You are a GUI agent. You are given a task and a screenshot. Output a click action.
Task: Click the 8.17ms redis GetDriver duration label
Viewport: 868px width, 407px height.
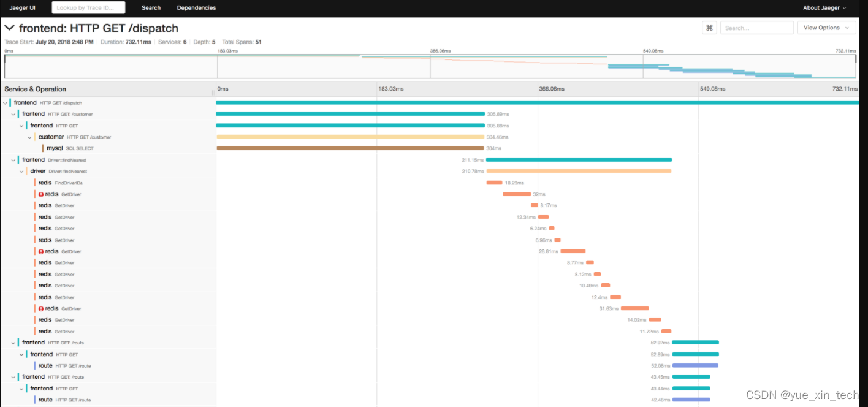click(x=549, y=205)
